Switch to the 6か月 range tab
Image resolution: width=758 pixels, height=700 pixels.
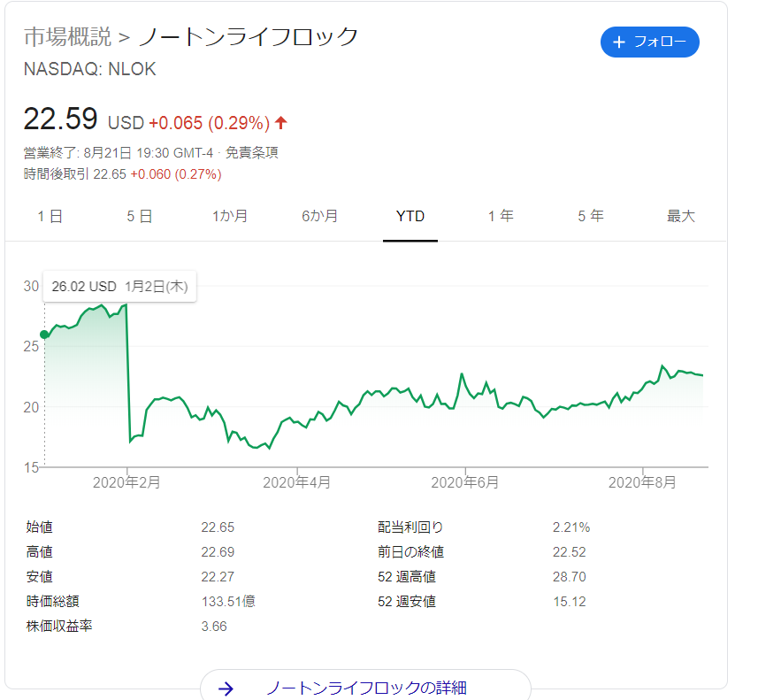(x=319, y=216)
